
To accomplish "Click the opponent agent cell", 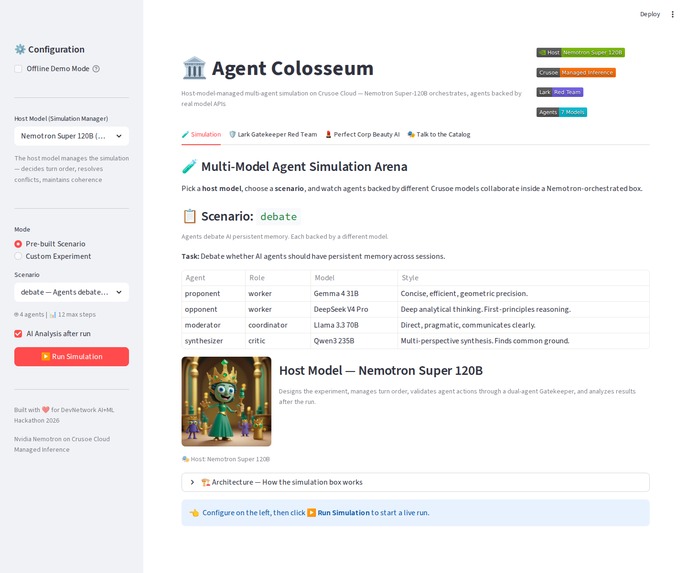I will coord(214,309).
